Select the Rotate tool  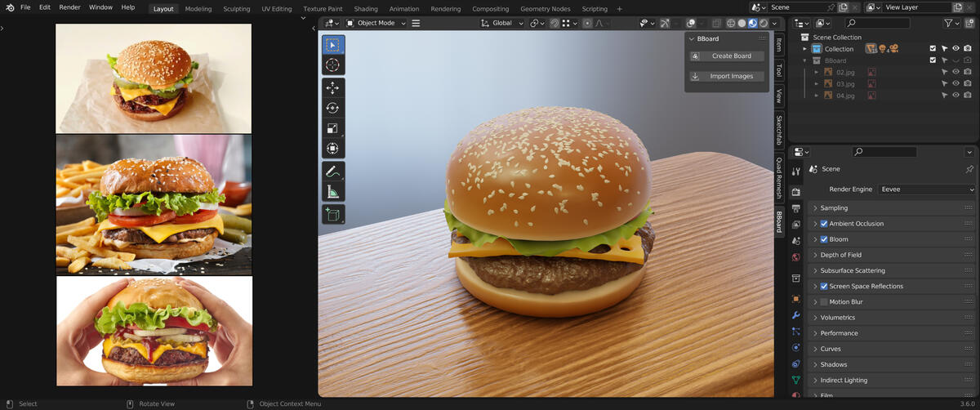332,108
